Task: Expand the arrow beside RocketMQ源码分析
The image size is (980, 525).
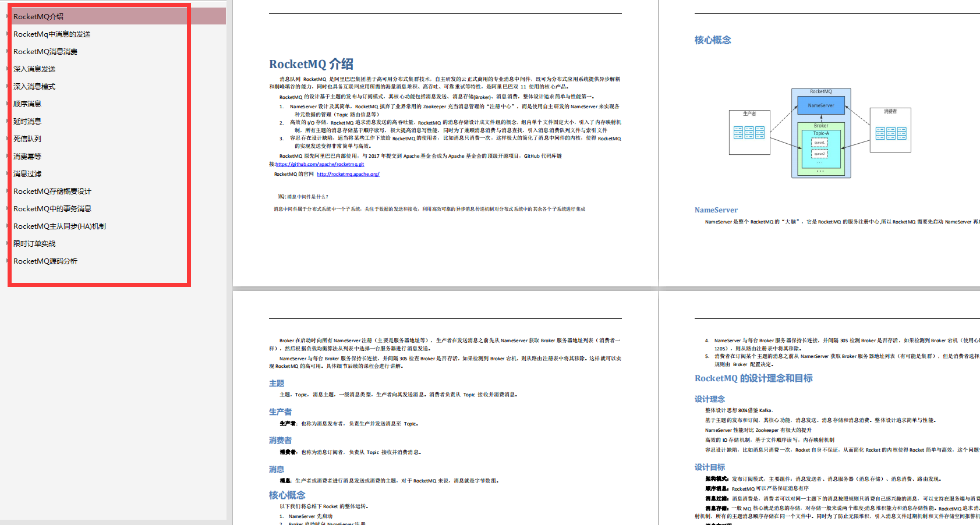Action: (x=7, y=261)
